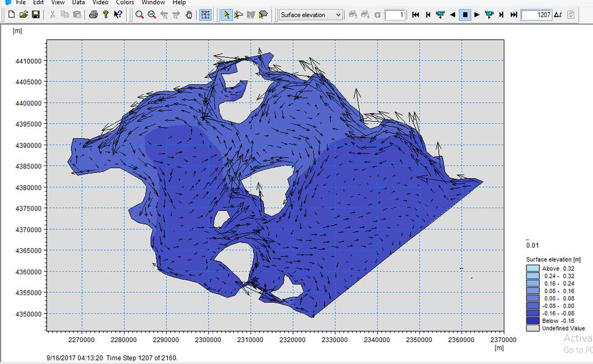Click the grayed profile extraction icon
Screen dimensions: 593x364
pyautogui.click(x=251, y=14)
